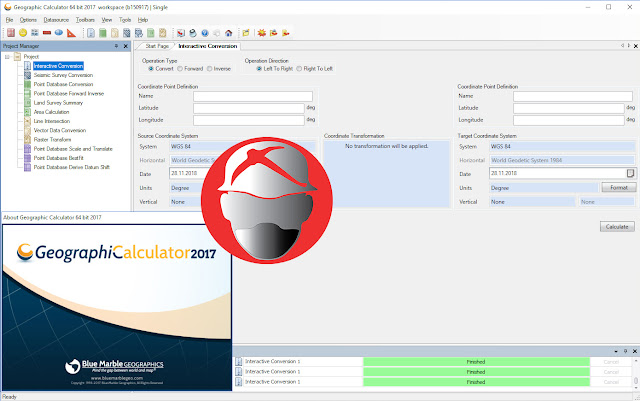Click the house home toolbar icon
The image size is (640, 401).
(x=229, y=33)
